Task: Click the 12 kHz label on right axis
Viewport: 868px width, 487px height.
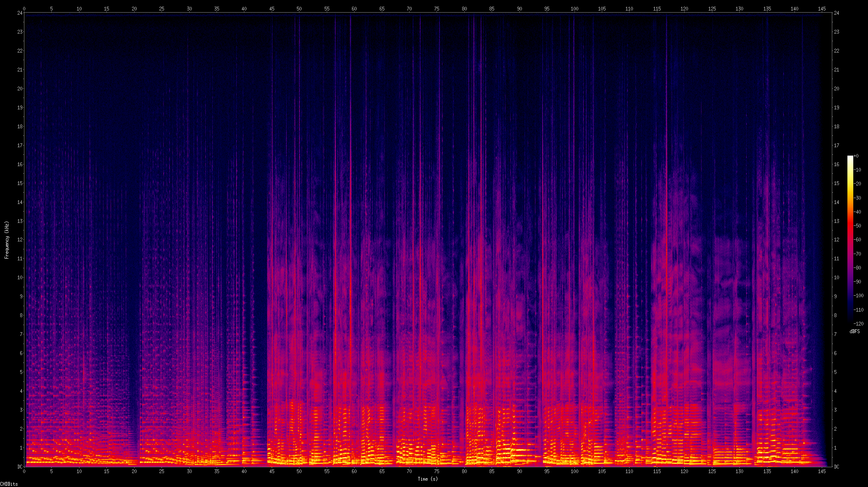Action: (836, 240)
